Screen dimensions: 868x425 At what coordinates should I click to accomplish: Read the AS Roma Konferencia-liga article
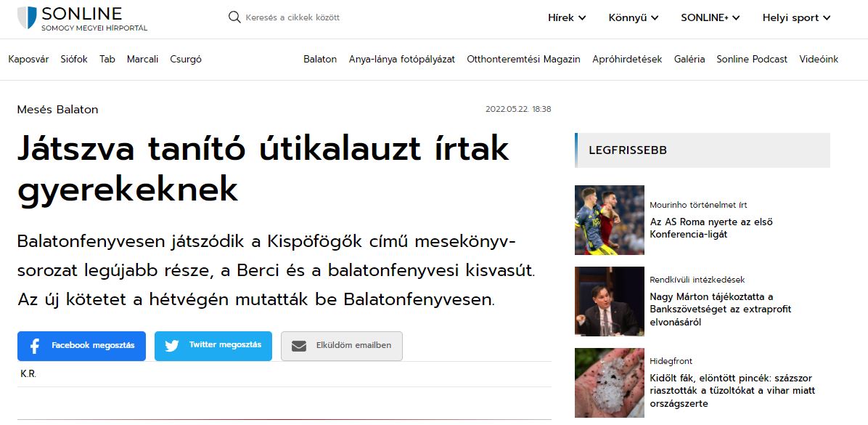coord(711,228)
